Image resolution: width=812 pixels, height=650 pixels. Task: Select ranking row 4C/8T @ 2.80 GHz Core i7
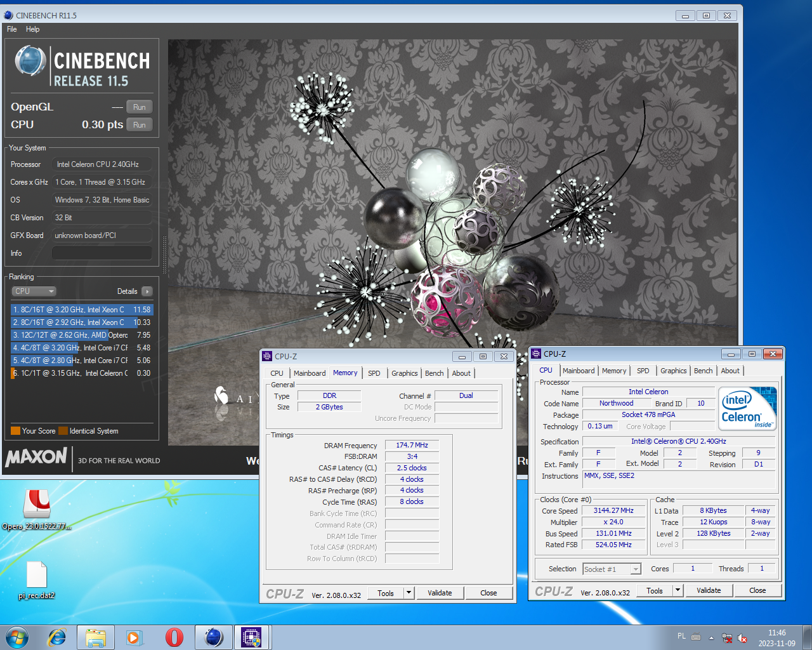pyautogui.click(x=82, y=361)
